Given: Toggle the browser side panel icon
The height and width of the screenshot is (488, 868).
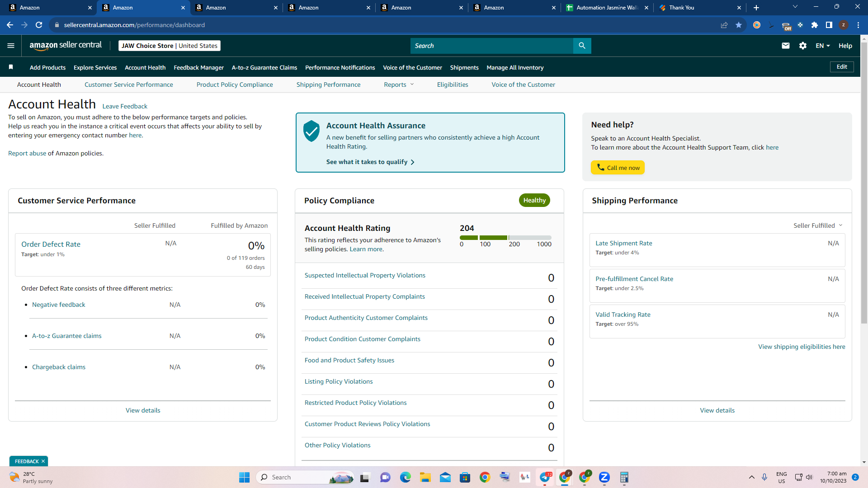Looking at the screenshot, I should coord(829,25).
